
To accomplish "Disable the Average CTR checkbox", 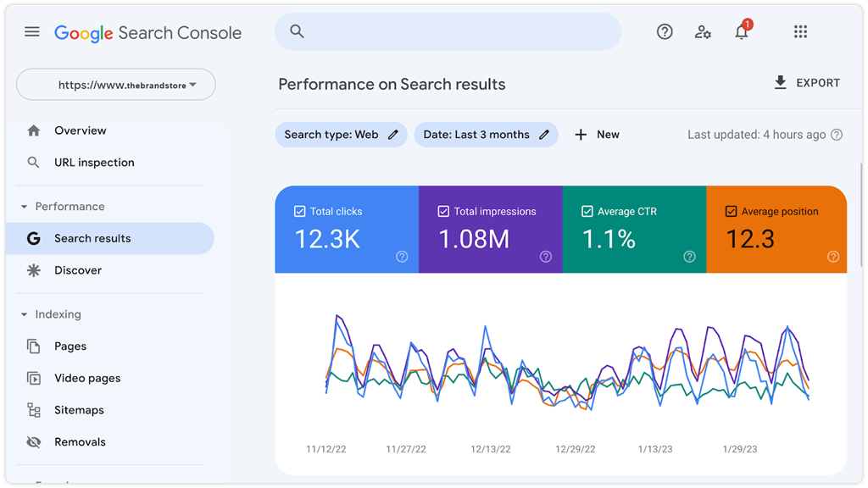I will pos(587,212).
